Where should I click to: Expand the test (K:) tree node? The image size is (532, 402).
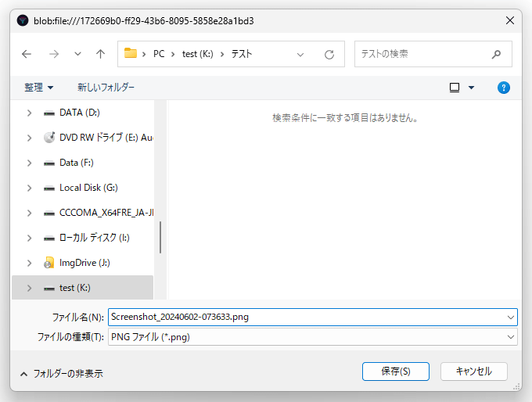pos(29,288)
